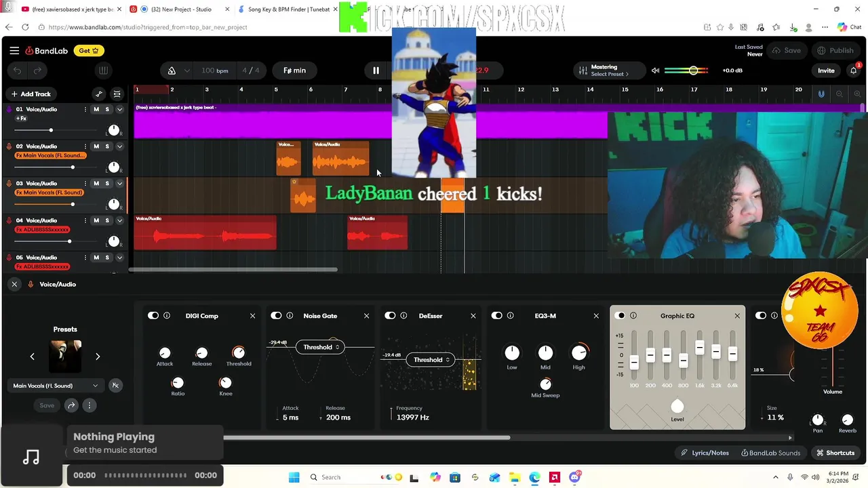
Task: Select the xaviersobased jerk type beat tab
Action: click(x=71, y=9)
